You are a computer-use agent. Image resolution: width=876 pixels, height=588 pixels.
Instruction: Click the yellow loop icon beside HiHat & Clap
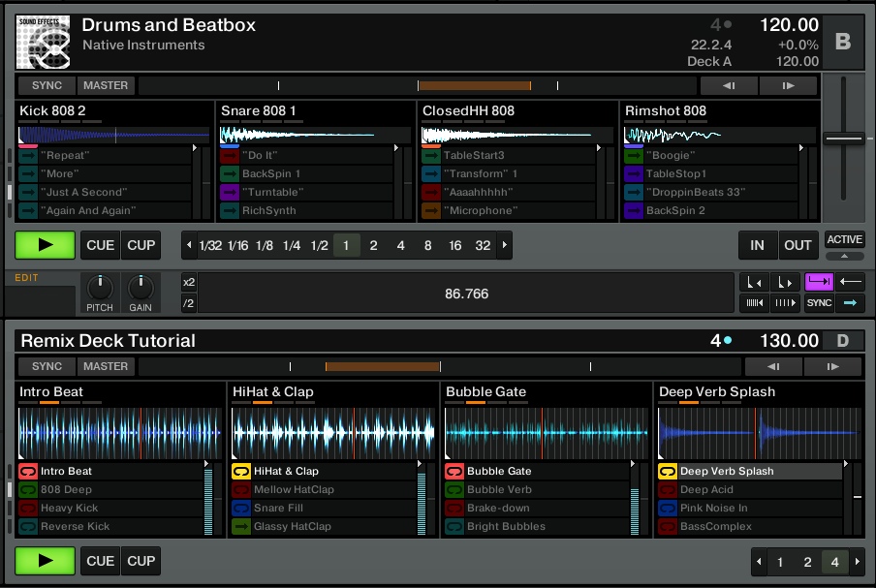(240, 472)
